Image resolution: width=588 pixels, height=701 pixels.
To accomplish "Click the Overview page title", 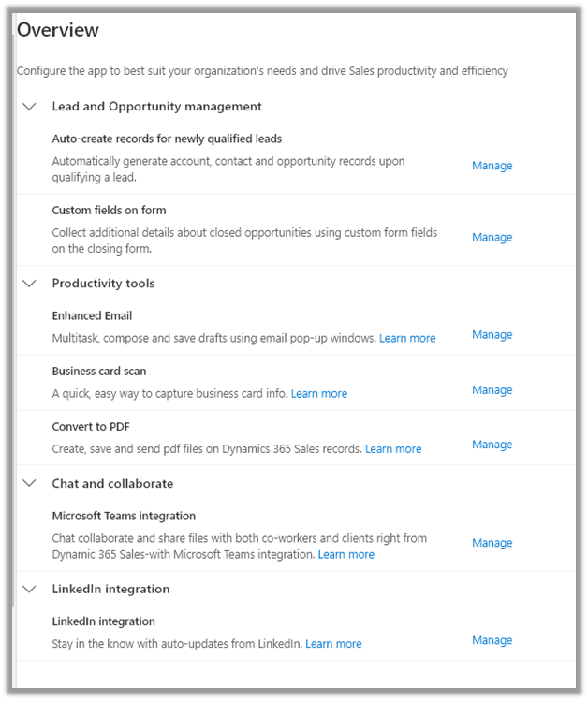I will click(58, 30).
